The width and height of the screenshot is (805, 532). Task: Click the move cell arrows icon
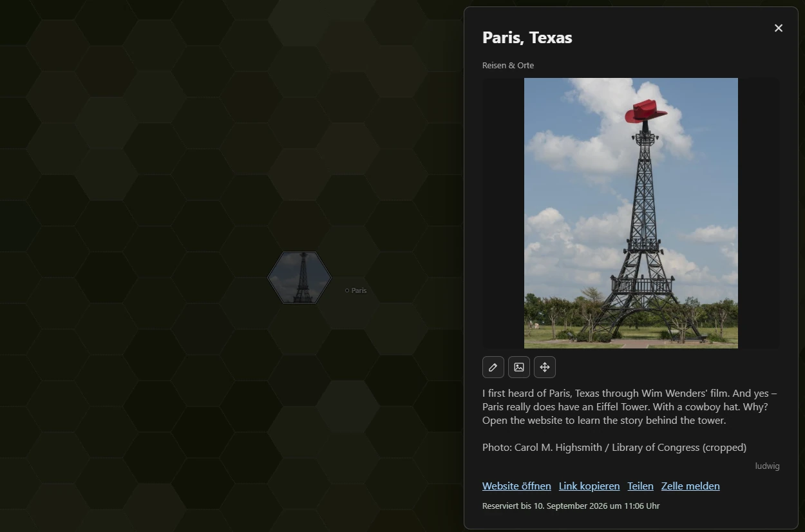(x=545, y=367)
